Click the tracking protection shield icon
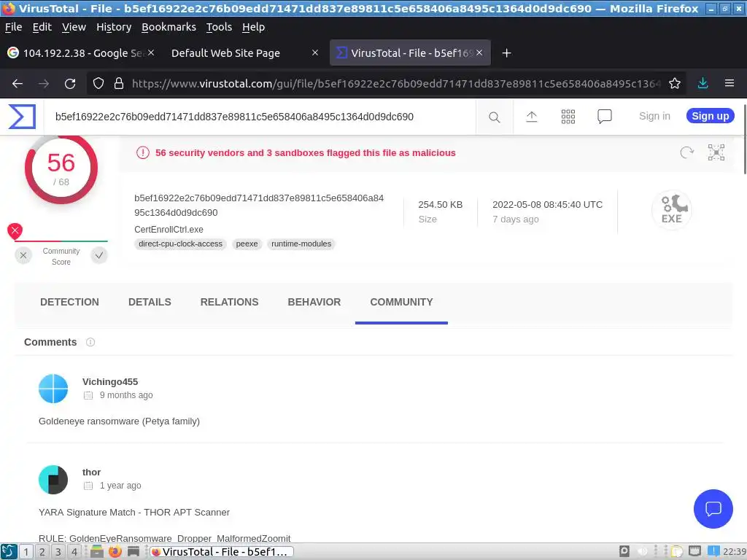 tap(98, 84)
